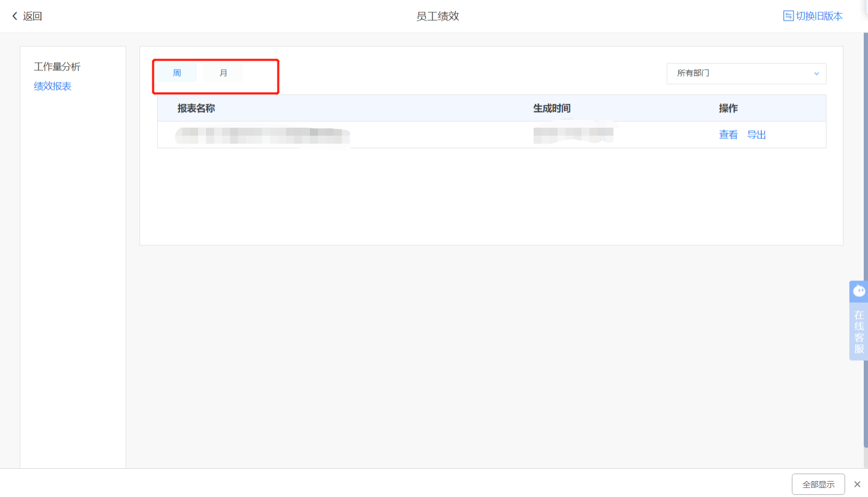
Task: Select 绩效报表 in the sidebar
Action: tap(53, 86)
